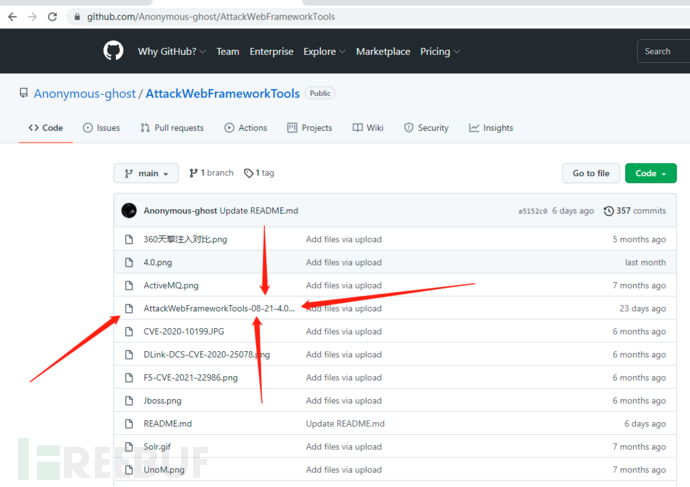Go back using the browser back arrow
The width and height of the screenshot is (690, 487).
[x=12, y=17]
